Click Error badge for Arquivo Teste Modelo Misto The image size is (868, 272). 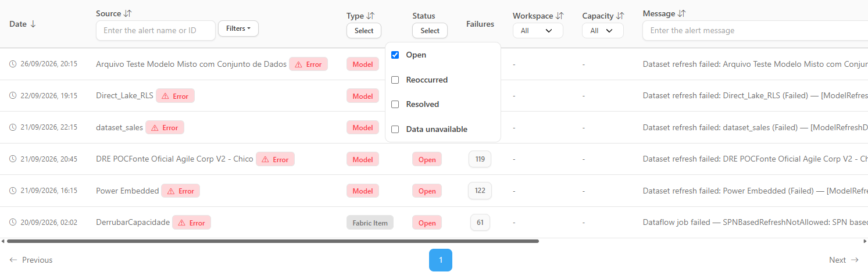pos(308,64)
